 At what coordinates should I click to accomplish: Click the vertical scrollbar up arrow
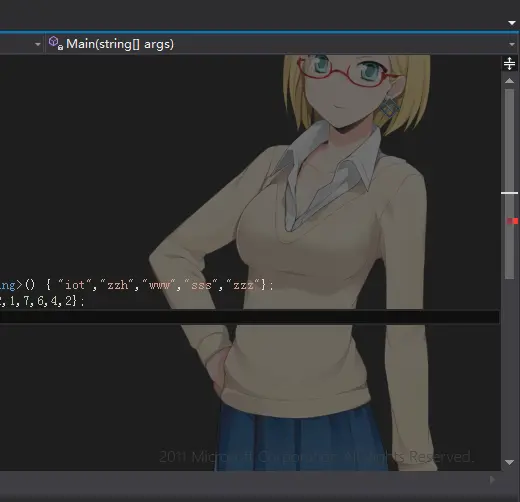pos(509,81)
